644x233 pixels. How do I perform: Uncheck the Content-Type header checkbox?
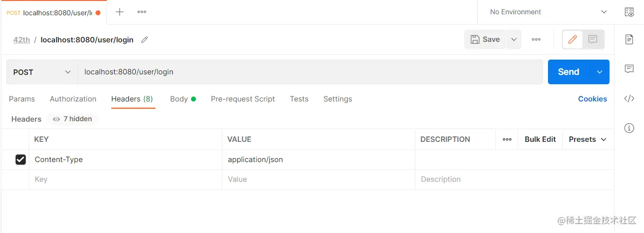(21, 160)
